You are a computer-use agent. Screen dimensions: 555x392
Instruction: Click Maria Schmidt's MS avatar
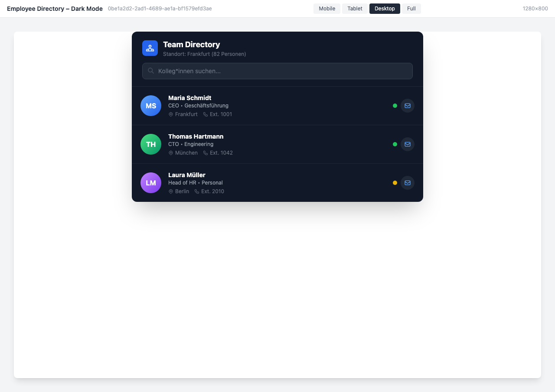coord(150,105)
